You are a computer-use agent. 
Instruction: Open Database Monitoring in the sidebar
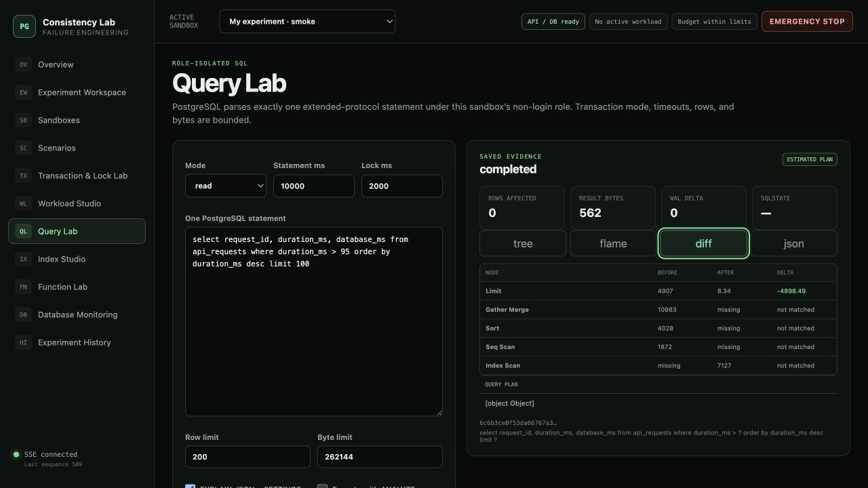pos(77,314)
